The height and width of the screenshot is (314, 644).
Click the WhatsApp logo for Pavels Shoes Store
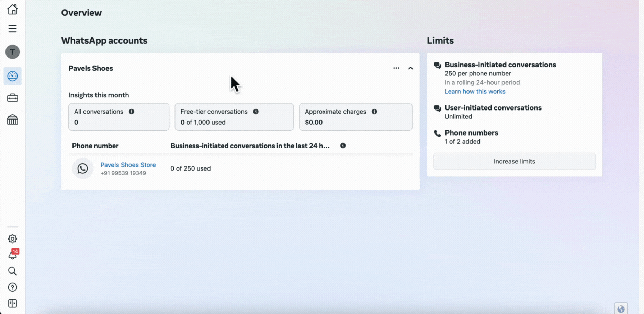[82, 168]
